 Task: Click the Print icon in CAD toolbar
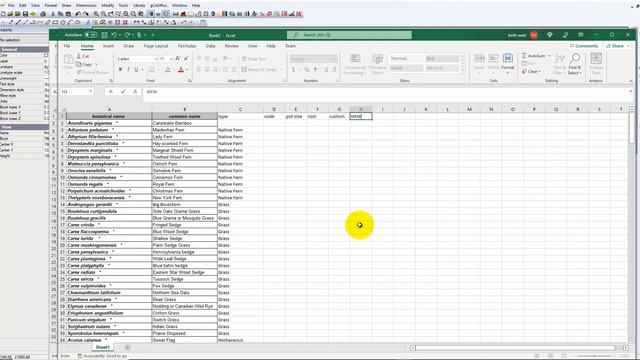click(x=43, y=14)
